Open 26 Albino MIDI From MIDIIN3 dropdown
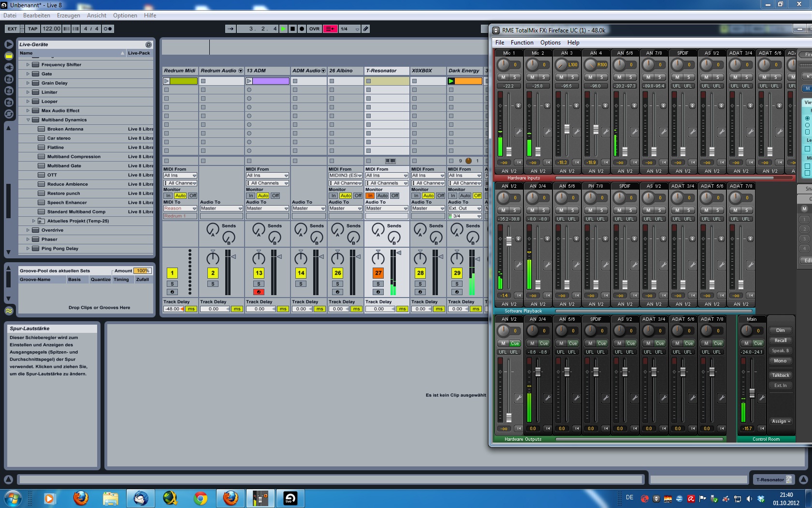 [x=345, y=175]
